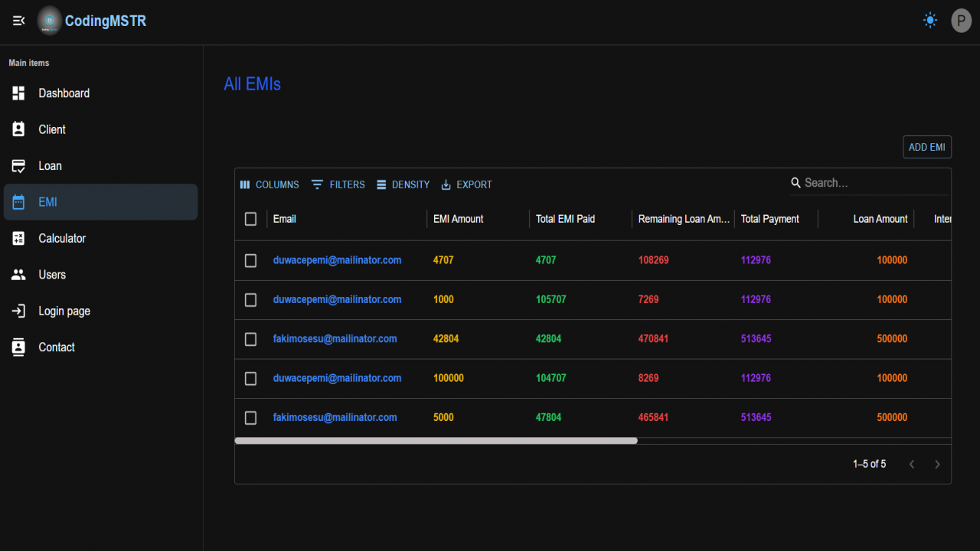Open the COLUMNS panel
The height and width of the screenshot is (551, 980).
pos(269,184)
